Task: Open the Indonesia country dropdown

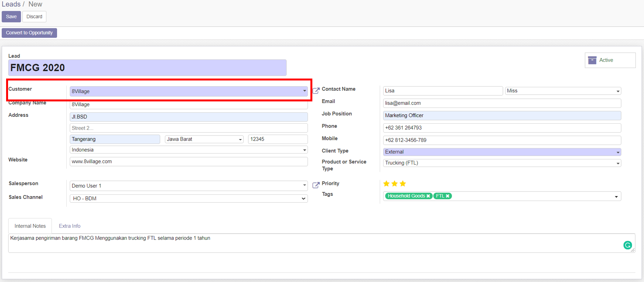Action: pyautogui.click(x=305, y=150)
